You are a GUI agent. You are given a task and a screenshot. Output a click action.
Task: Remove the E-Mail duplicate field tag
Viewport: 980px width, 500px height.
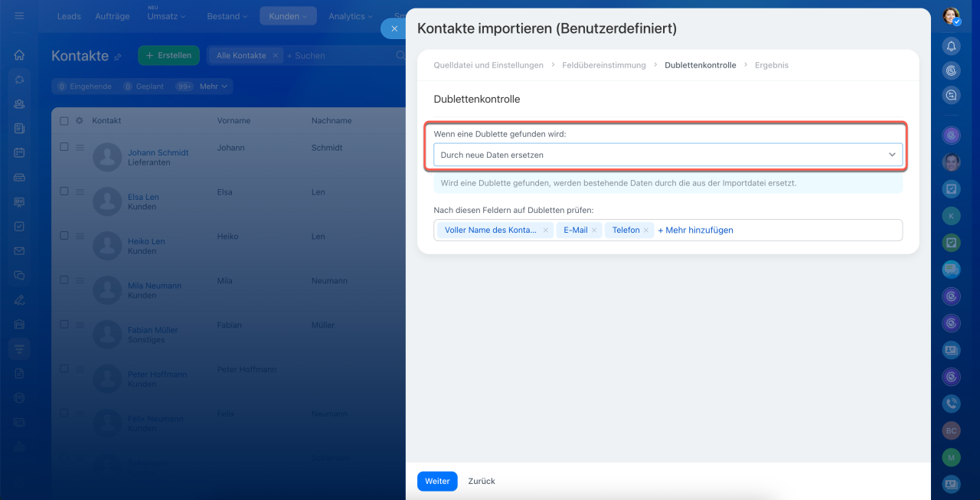(x=594, y=230)
